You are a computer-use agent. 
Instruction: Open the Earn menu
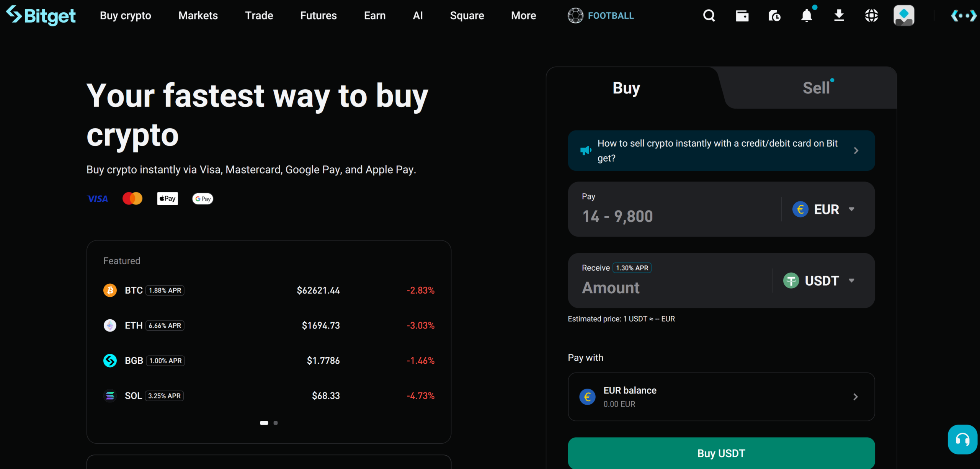pyautogui.click(x=375, y=16)
